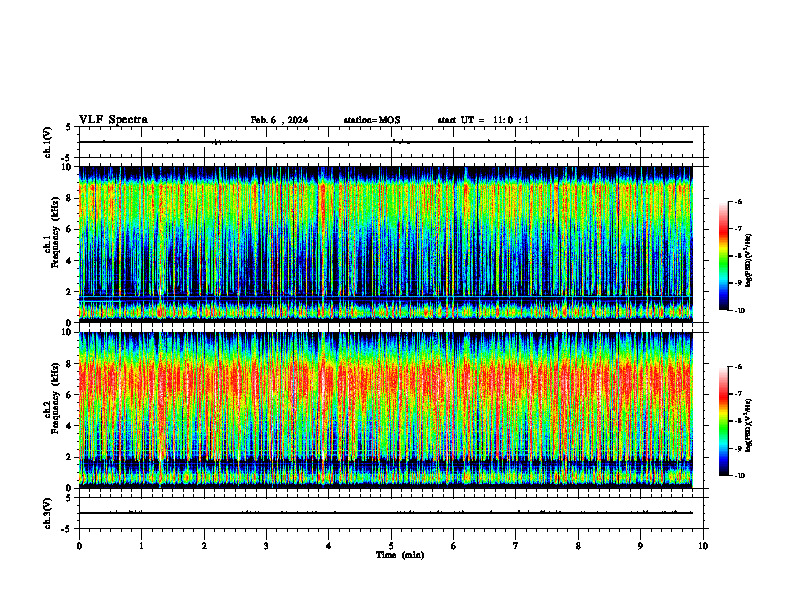The width and height of the screenshot is (792, 612).
Task: Click the "VLF Spectra" plot title
Action: pyautogui.click(x=113, y=120)
